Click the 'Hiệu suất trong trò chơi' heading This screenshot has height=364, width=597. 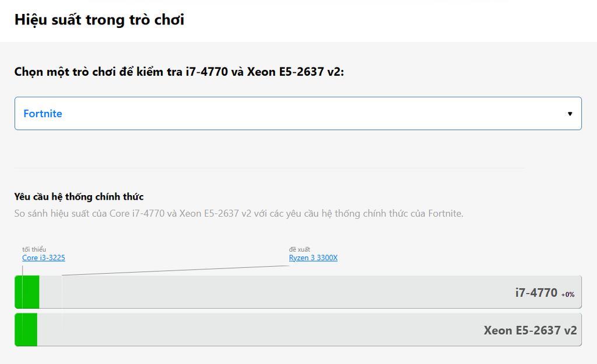[99, 20]
